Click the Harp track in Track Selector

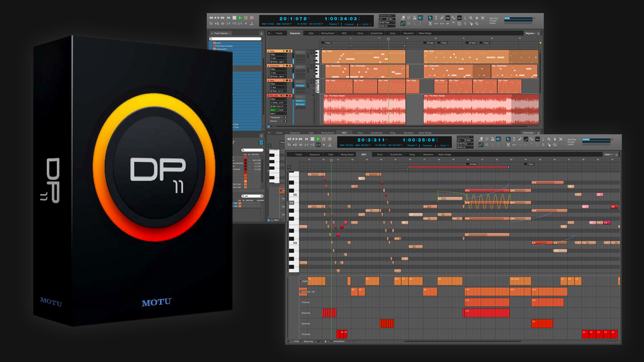218,43
